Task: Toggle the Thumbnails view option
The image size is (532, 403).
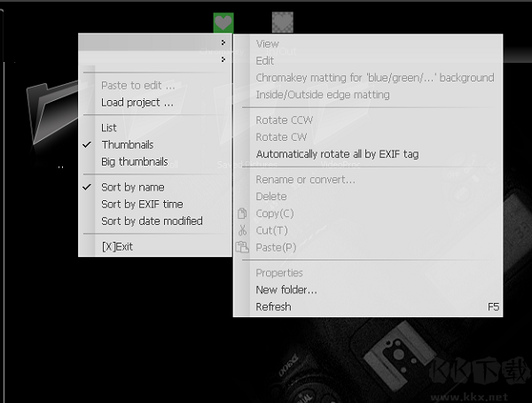Action: point(127,144)
